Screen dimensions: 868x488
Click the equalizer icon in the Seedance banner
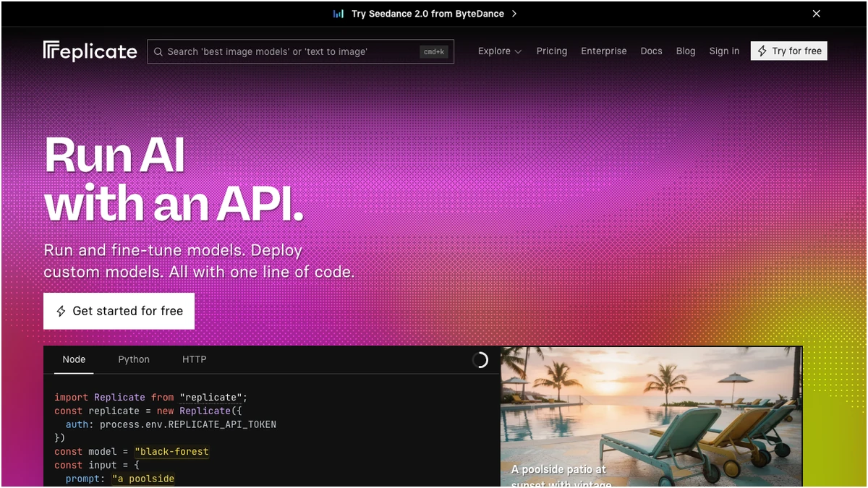[339, 14]
